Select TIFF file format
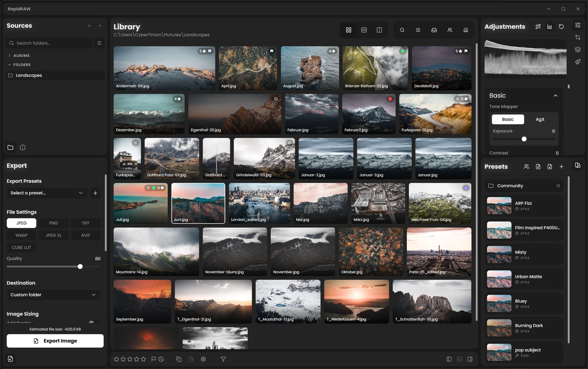Viewport: 588px width, 369px height. pos(86,223)
